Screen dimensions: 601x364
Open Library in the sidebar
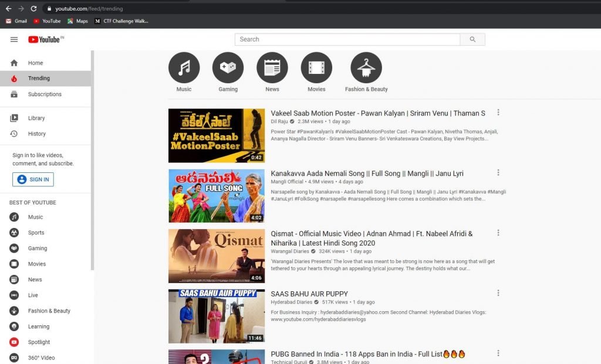pyautogui.click(x=46, y=118)
